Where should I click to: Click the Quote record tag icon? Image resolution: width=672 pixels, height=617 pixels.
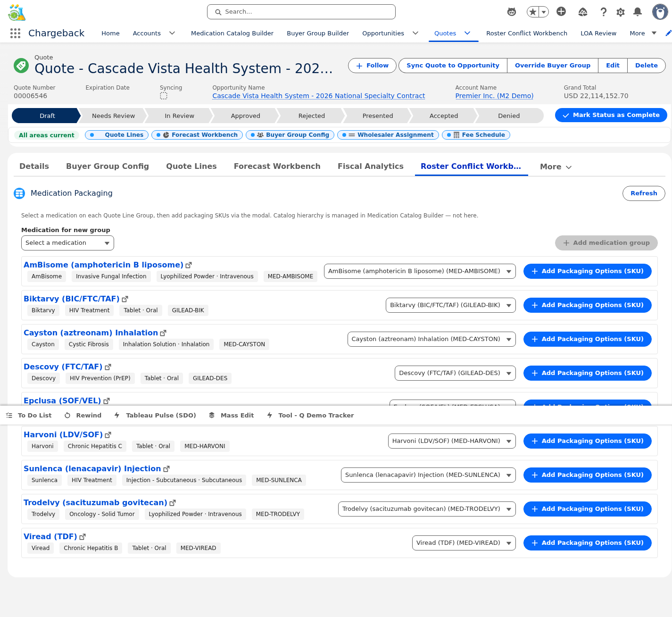coord(21,66)
